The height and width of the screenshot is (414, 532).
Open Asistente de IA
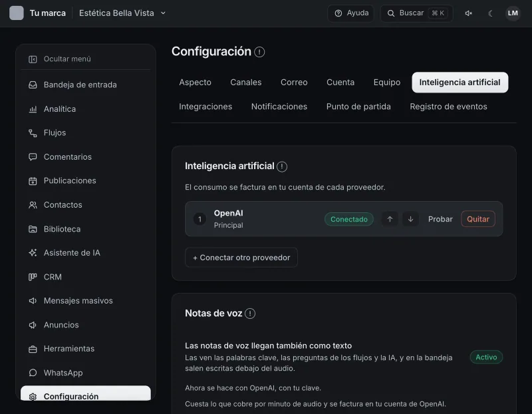pyautogui.click(x=86, y=253)
